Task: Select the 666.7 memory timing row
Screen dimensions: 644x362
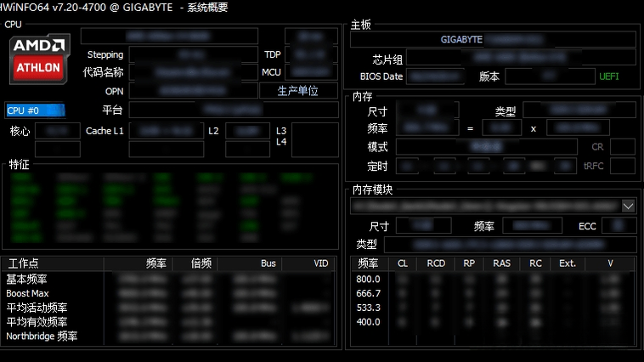Action: point(493,293)
